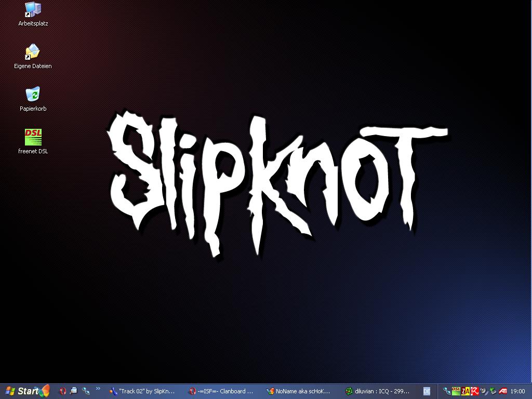Open the ATI tray icon
The image size is (532, 399).
(x=503, y=391)
